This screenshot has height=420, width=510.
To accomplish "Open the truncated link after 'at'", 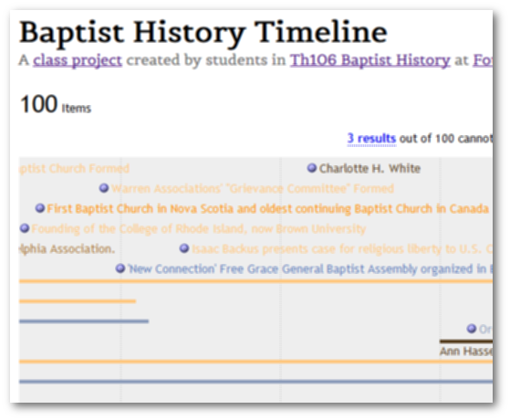I will [483, 60].
